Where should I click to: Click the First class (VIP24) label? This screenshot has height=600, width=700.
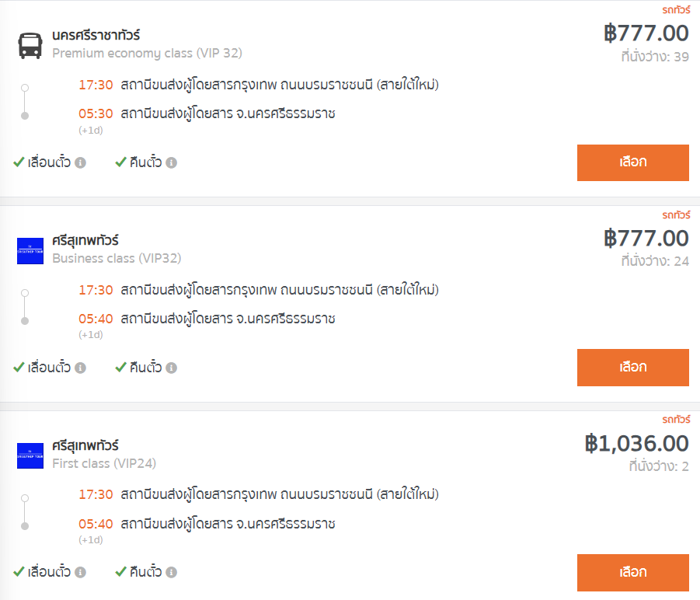(104, 463)
